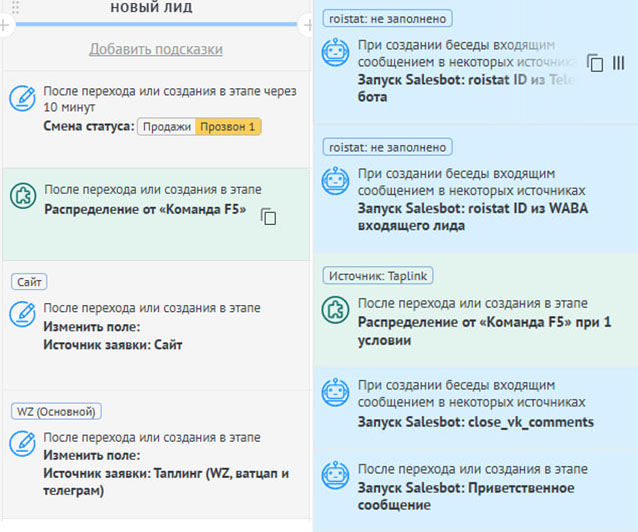The image size is (638, 532).
Task: Click puzzle icon of Распределение при 1 условии
Action: [x=335, y=310]
